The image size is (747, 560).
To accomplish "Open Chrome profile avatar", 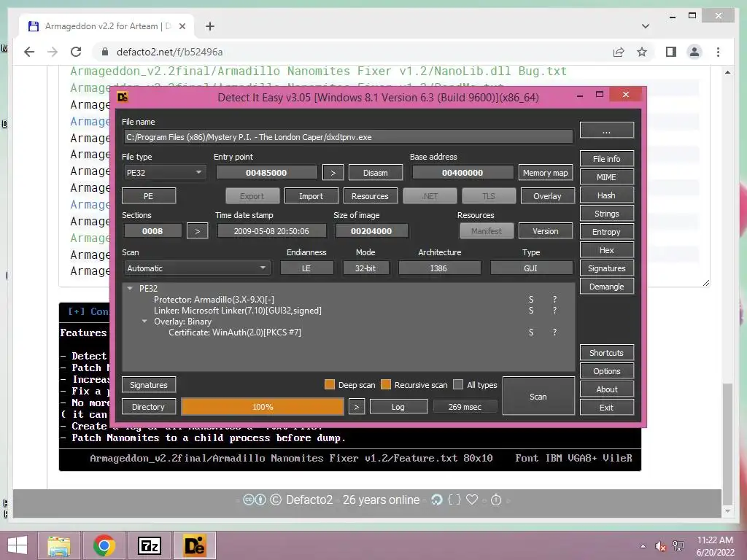I will click(694, 52).
